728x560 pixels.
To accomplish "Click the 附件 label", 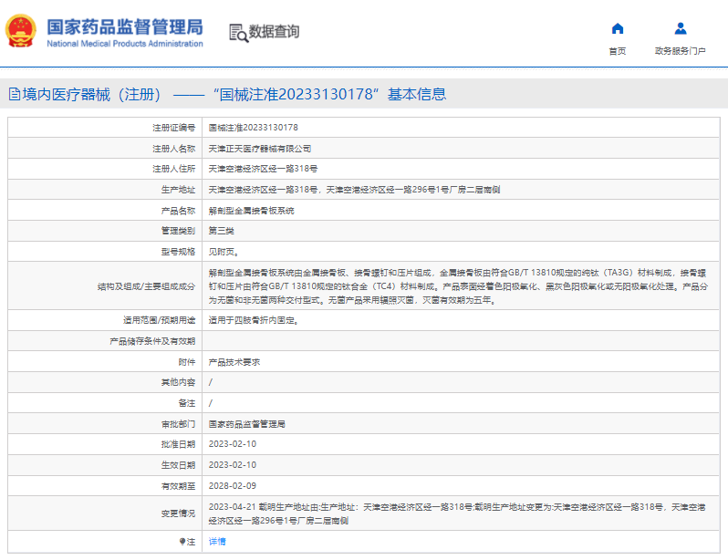I will [x=187, y=362].
